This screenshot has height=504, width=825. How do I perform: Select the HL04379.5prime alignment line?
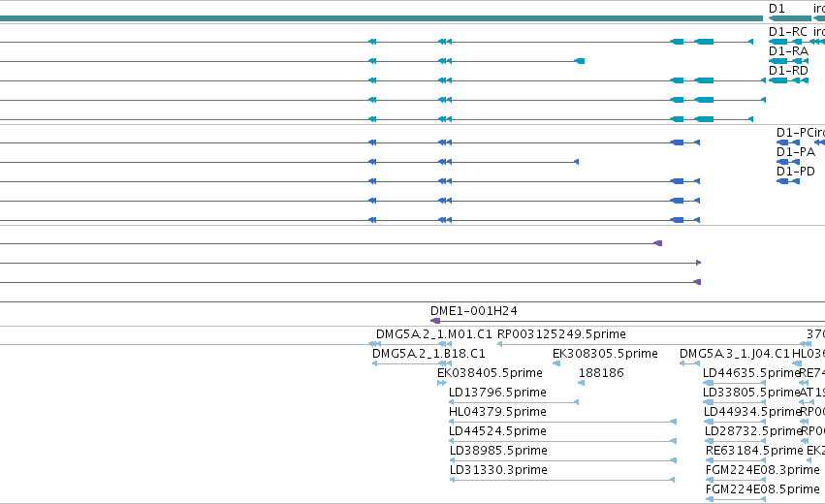(562, 422)
